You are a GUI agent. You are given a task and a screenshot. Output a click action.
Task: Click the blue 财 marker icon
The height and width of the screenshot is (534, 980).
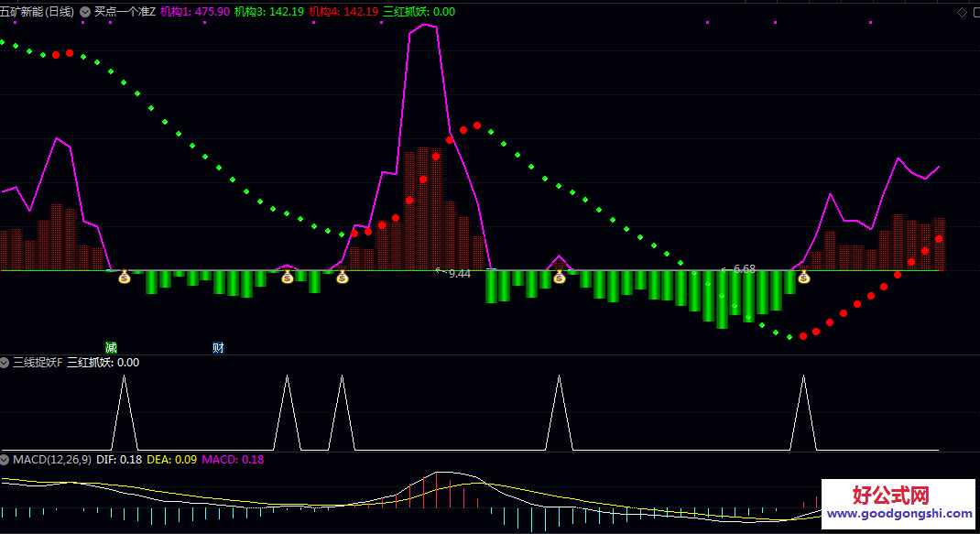pos(218,348)
